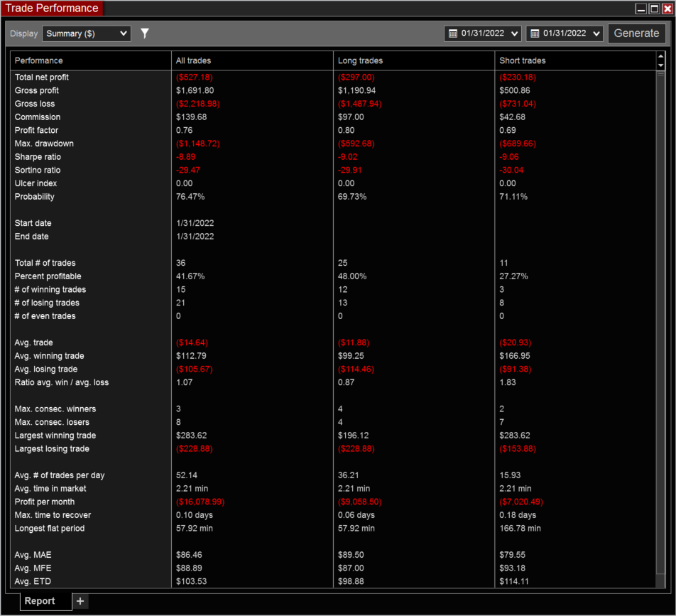This screenshot has height=616, width=676.
Task: Click the Start date row label
Action: click(33, 223)
